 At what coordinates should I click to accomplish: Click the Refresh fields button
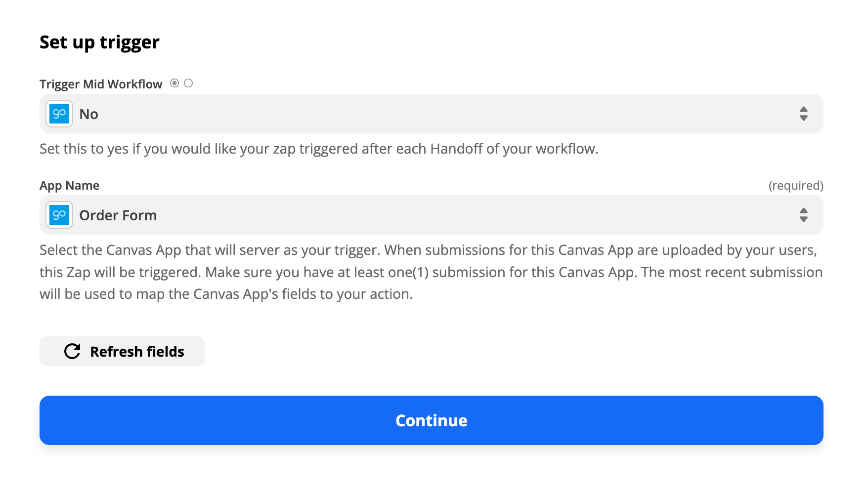tap(122, 351)
